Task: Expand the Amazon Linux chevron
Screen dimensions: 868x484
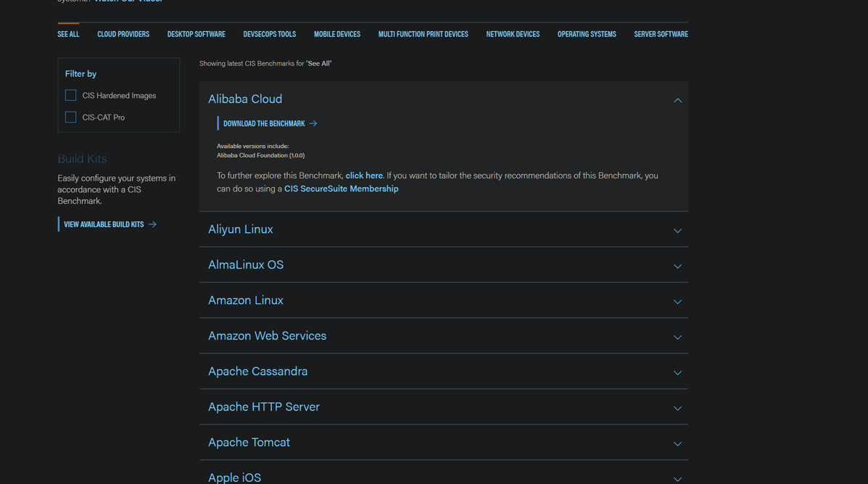Action: pos(677,302)
